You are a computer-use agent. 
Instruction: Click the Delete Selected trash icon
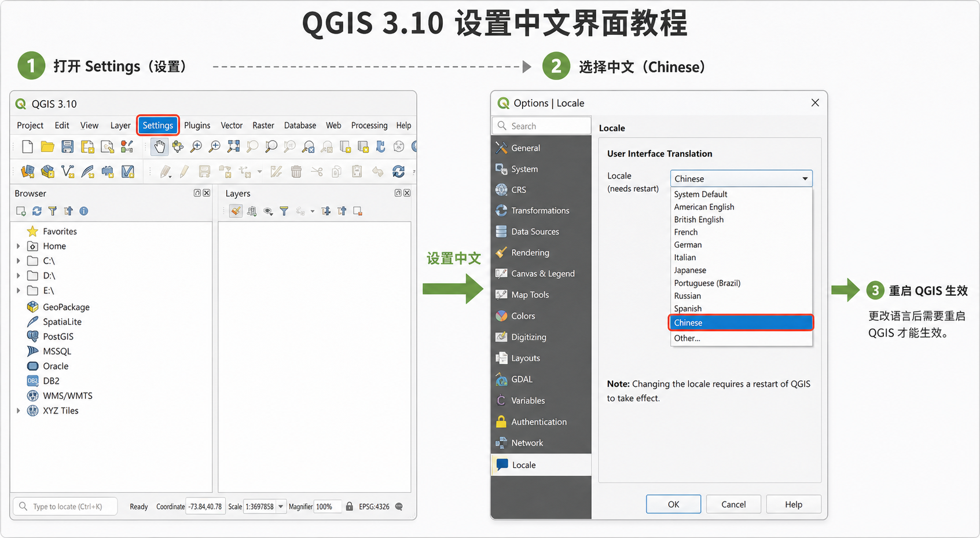click(296, 171)
